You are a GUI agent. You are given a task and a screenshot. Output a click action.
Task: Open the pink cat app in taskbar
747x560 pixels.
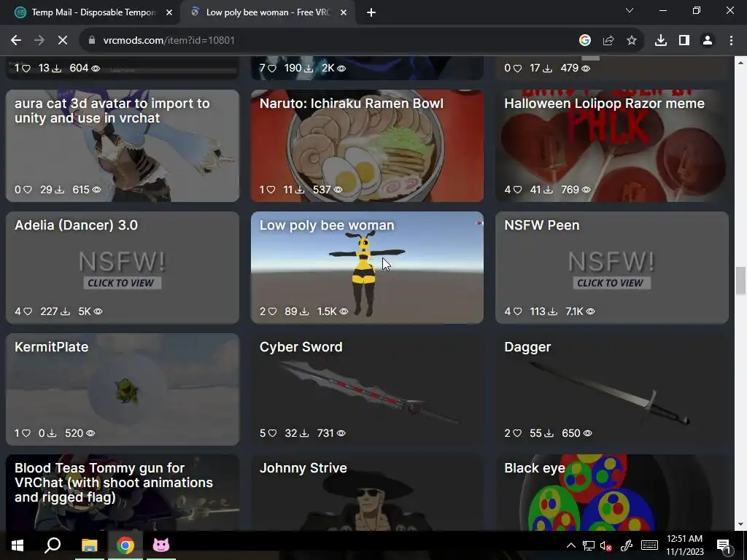[x=161, y=545]
